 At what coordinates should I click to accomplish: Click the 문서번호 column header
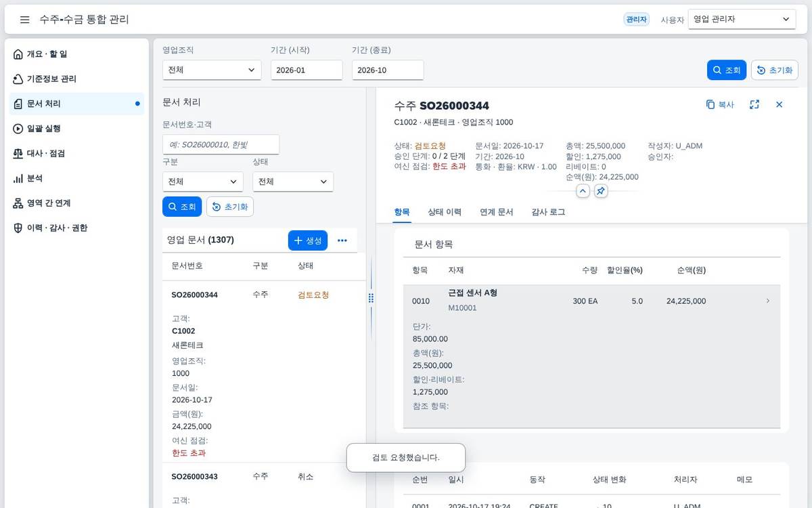187,266
